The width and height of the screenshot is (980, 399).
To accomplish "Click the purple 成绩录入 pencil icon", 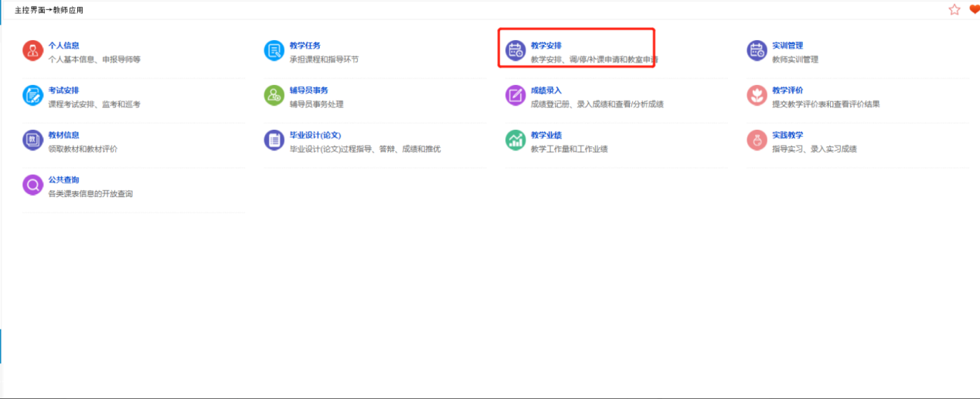I will 515,95.
